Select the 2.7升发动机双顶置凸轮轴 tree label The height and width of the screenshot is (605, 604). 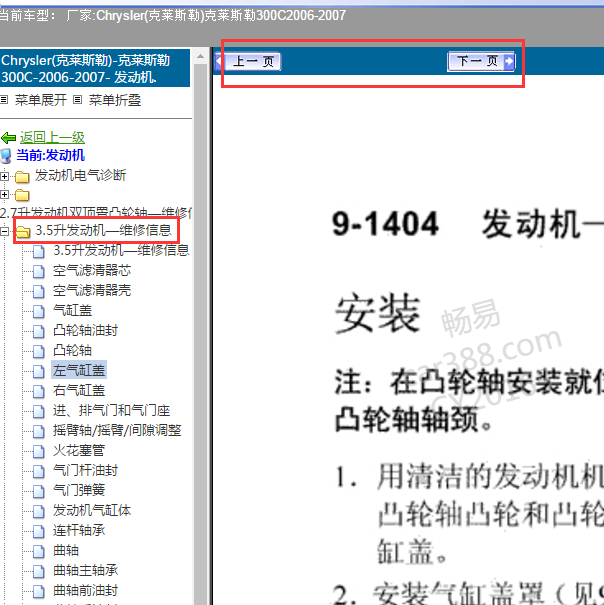click(96, 212)
